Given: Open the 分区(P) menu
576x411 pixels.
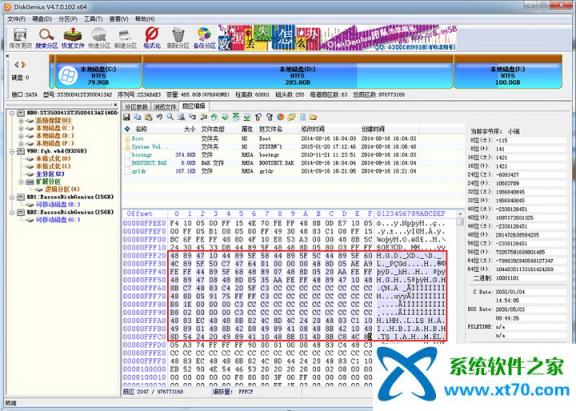Looking at the screenshot, I should 68,19.
